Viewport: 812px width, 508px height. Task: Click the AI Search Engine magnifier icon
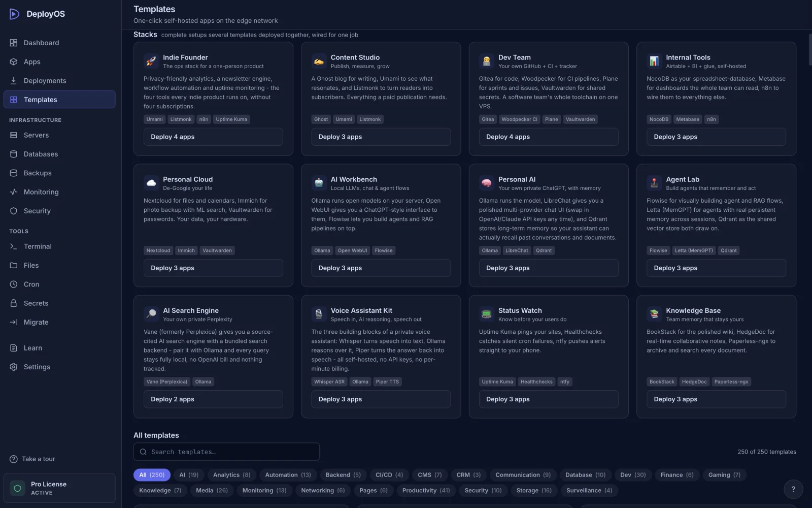click(151, 314)
